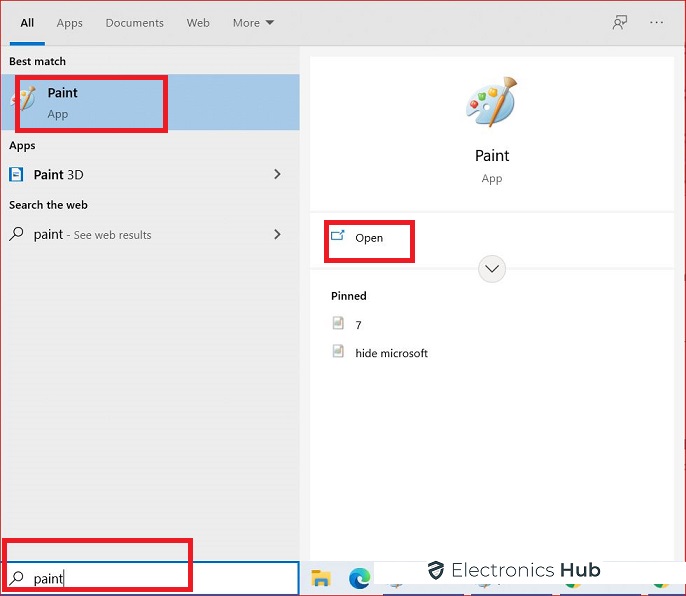Expand the More dropdown
Screen dimensions: 686x596
(x=253, y=23)
